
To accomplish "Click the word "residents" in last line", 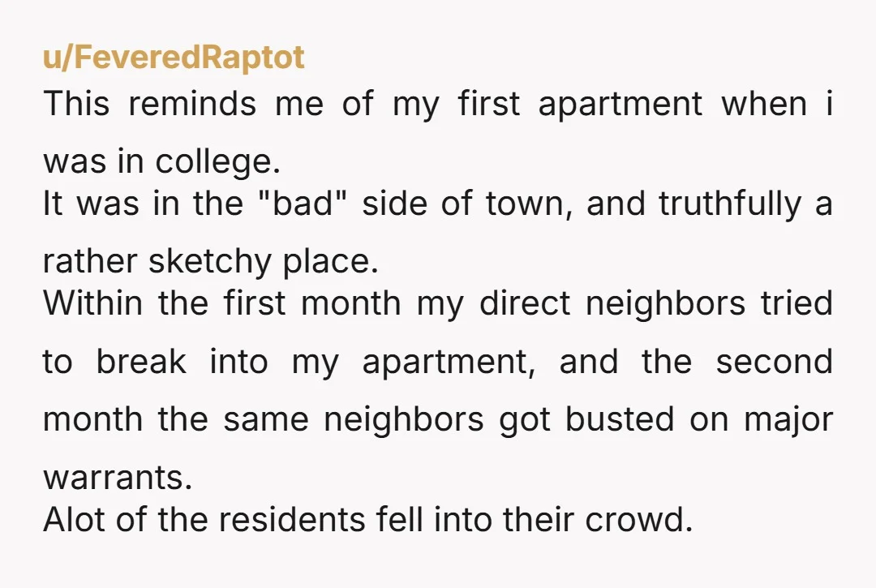I will pos(292,520).
